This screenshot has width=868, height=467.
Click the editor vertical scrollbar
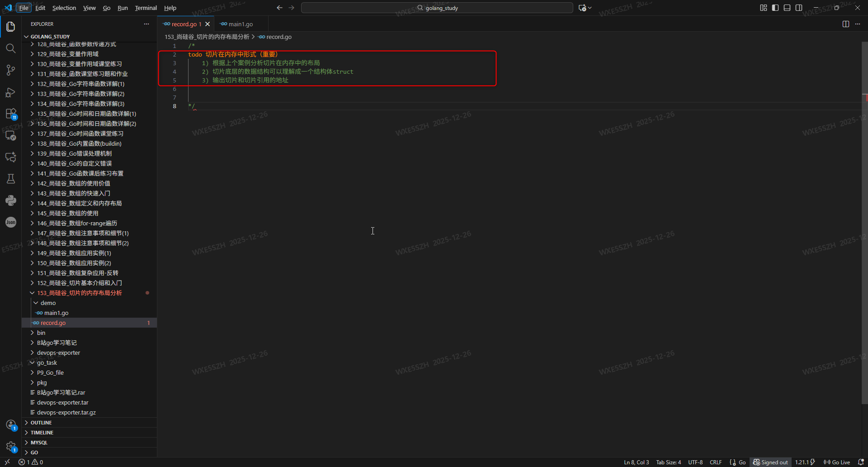coord(864,223)
